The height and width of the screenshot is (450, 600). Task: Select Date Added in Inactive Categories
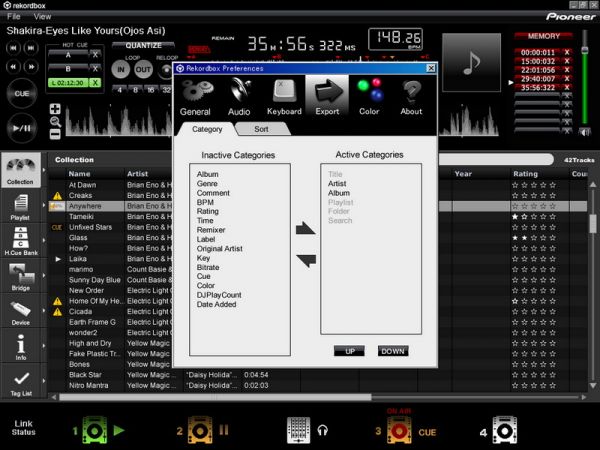pyautogui.click(x=216, y=305)
